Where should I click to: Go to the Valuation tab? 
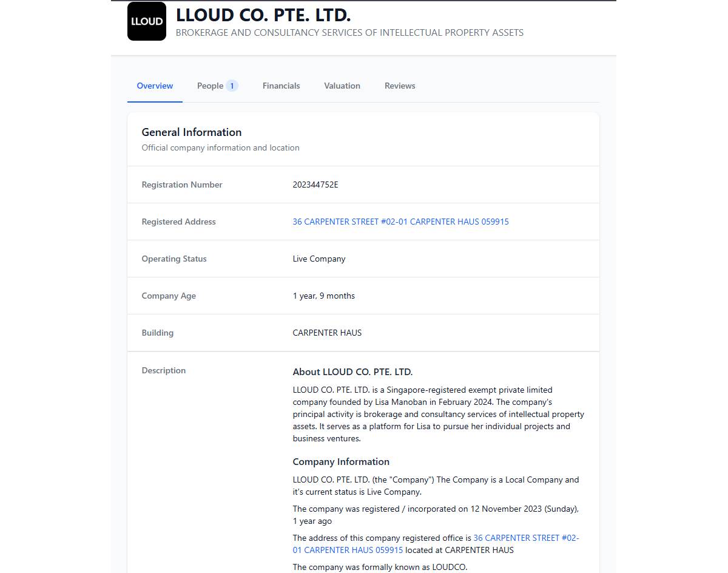pos(342,86)
